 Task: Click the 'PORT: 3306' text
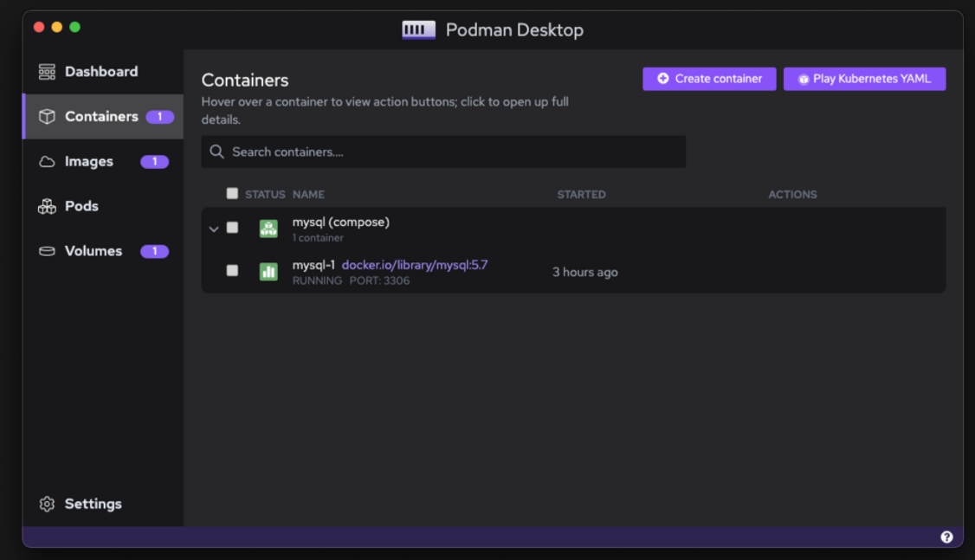click(379, 281)
